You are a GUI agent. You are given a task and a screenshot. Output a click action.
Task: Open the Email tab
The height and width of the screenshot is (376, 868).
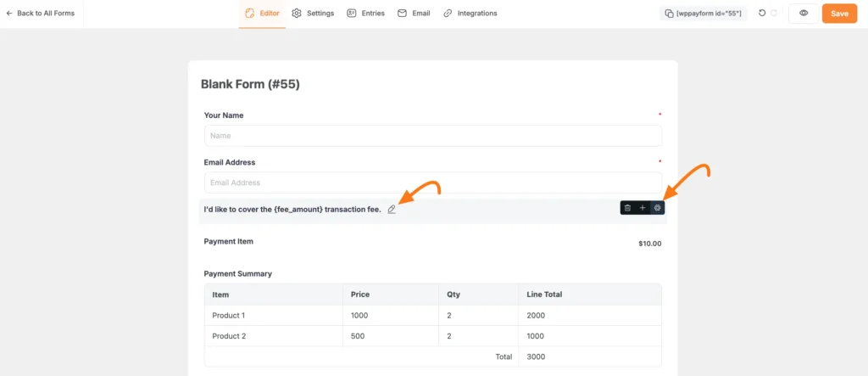[x=414, y=14]
